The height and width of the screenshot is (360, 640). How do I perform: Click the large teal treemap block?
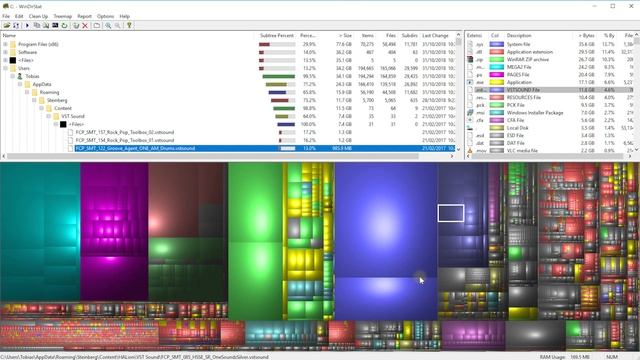[40, 232]
